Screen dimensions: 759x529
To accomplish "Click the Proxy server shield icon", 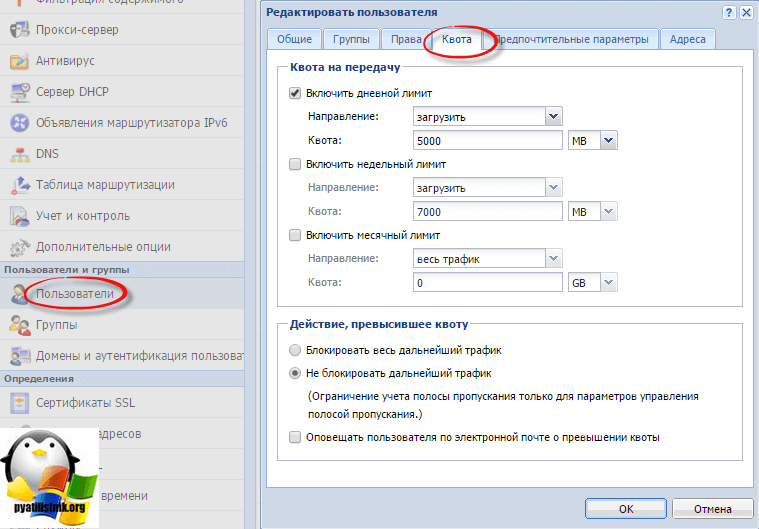I will (19, 30).
